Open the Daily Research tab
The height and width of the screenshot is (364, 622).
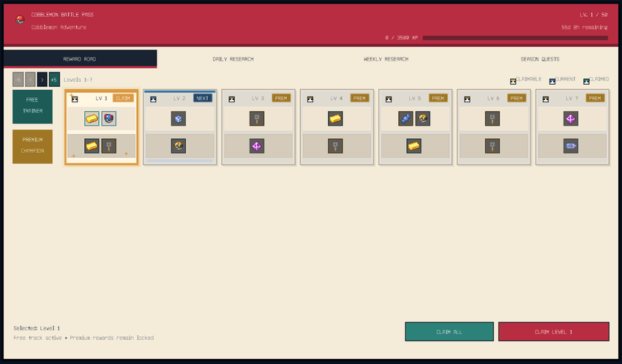click(x=233, y=59)
